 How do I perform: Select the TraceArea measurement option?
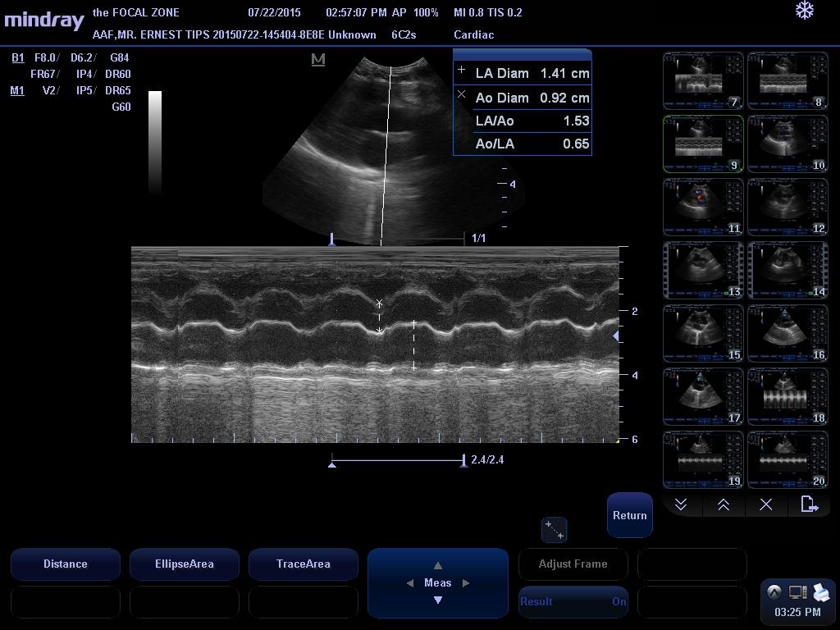(303, 564)
